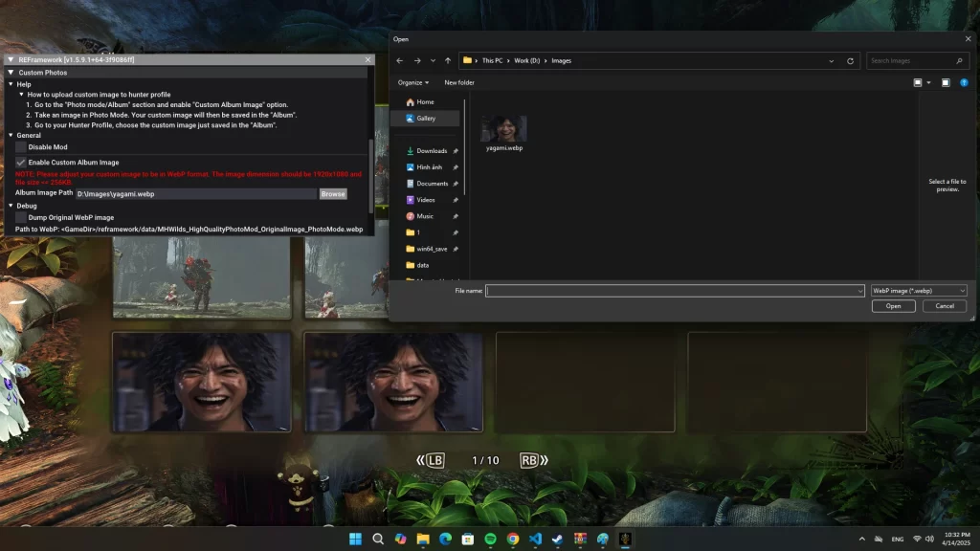Open Steam from taskbar
Image resolution: width=980 pixels, height=551 pixels.
[558, 540]
